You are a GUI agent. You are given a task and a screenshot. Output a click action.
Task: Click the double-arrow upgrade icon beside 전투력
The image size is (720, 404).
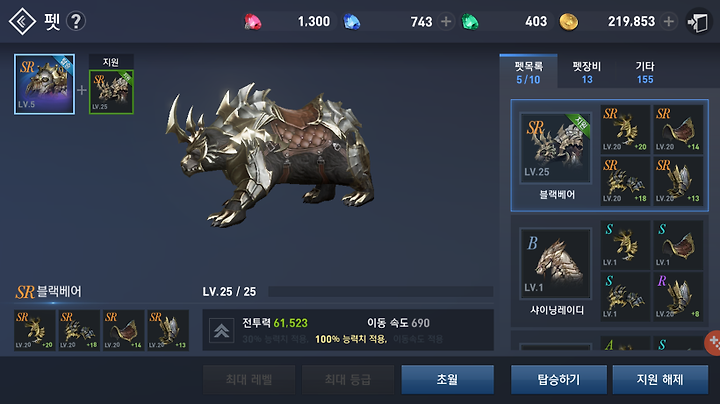221,331
